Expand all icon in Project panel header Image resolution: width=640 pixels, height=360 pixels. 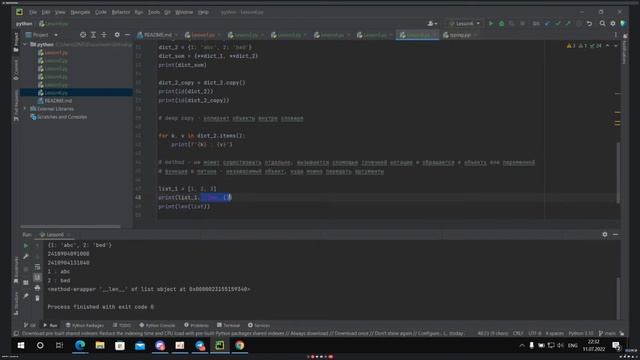[x=93, y=35]
